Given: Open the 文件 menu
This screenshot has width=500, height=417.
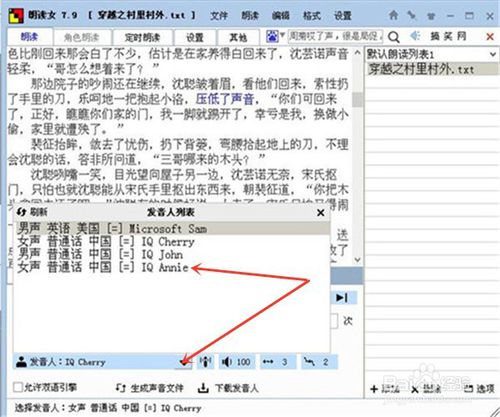Looking at the screenshot, I should tap(219, 15).
